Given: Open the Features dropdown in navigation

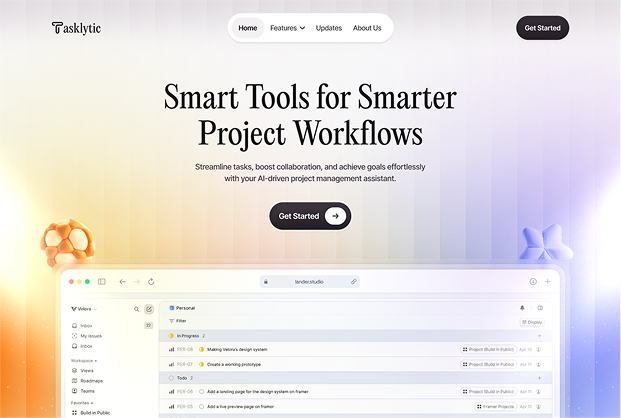Looking at the screenshot, I should coord(287,28).
